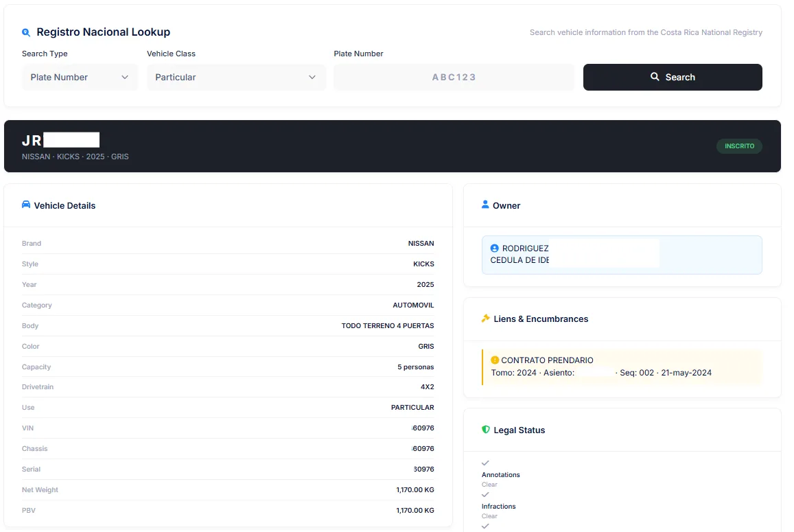Click the Category value AUTOMOVIL
794x532 pixels.
click(413, 305)
